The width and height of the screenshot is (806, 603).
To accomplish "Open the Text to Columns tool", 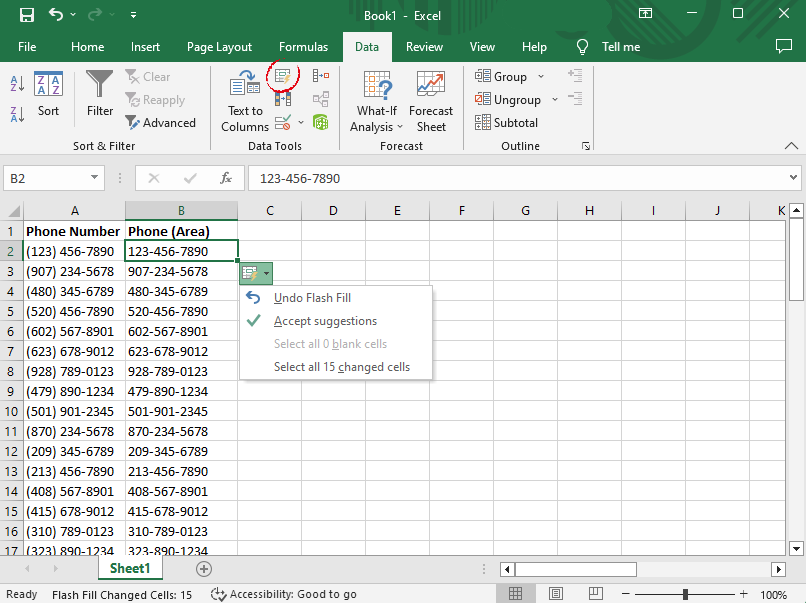I will pos(245,101).
